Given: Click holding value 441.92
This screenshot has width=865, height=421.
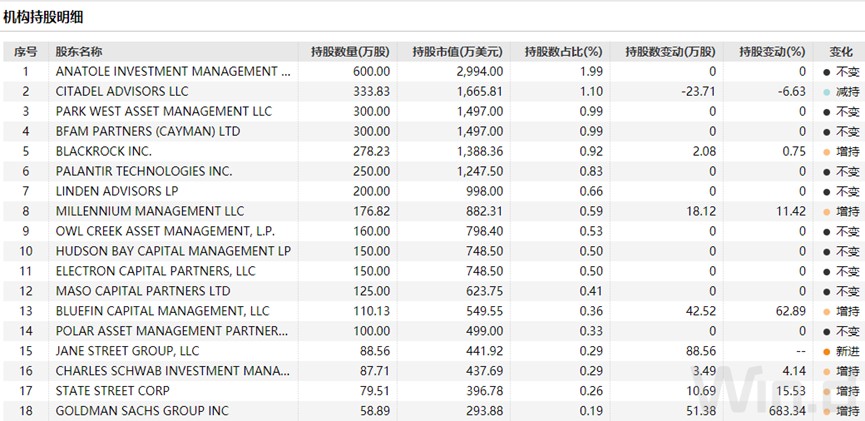Looking at the screenshot, I should pyautogui.click(x=484, y=351).
